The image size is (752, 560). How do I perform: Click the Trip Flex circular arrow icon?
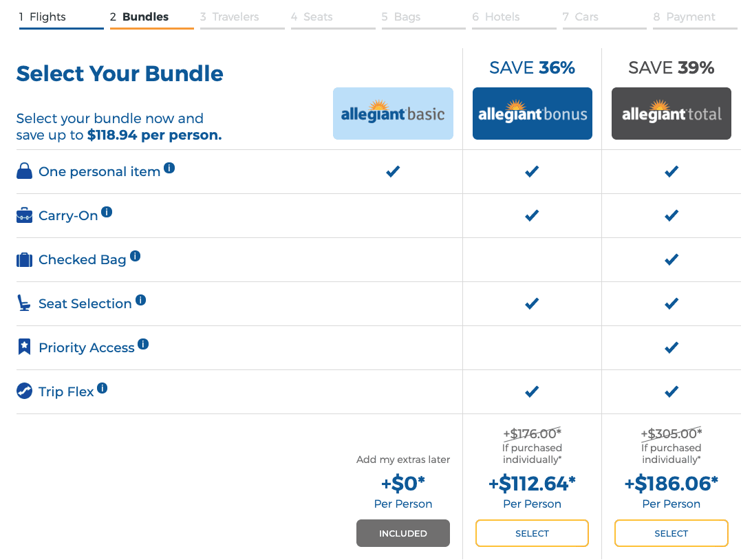click(24, 391)
